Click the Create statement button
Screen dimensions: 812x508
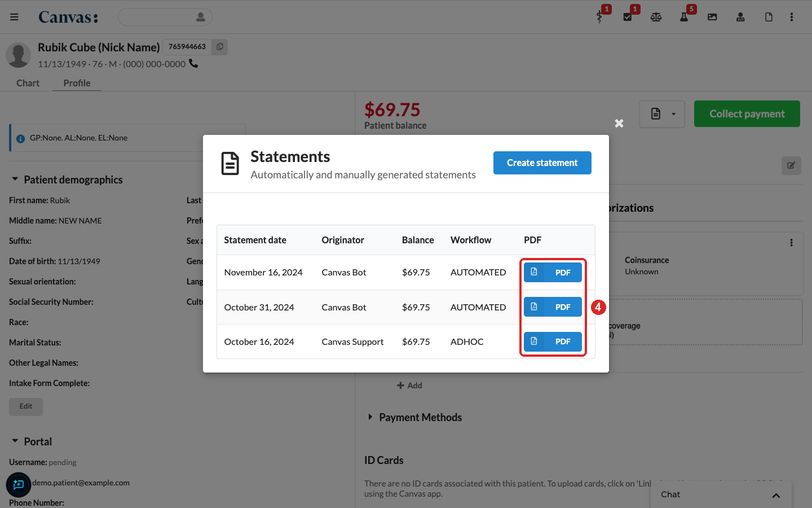pos(542,163)
